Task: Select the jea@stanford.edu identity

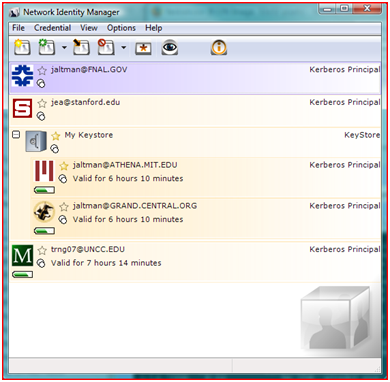Action: (x=195, y=111)
